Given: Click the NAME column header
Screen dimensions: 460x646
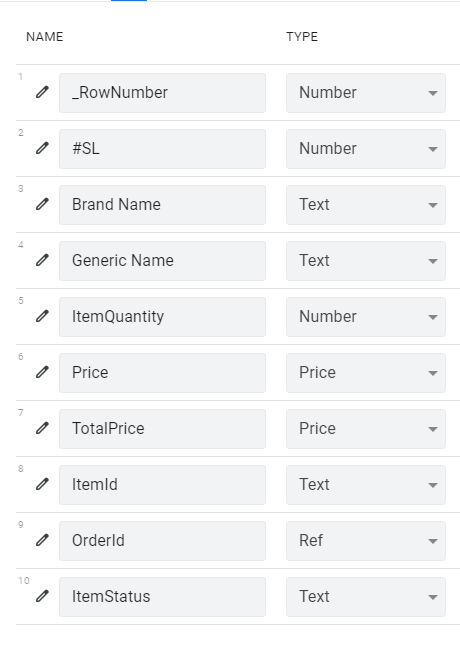Looking at the screenshot, I should 44,37.
